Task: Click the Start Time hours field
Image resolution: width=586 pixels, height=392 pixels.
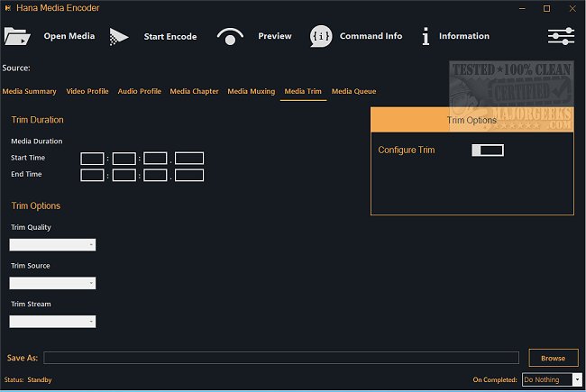Action: (x=92, y=159)
